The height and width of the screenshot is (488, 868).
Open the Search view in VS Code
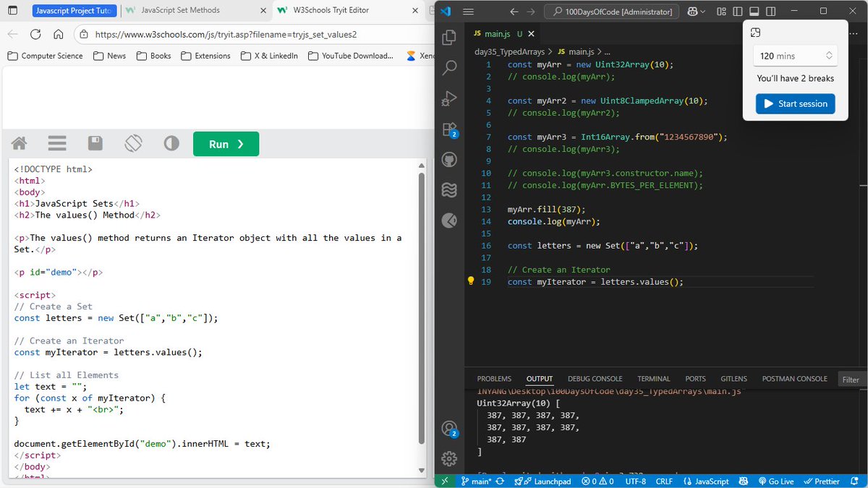tap(449, 68)
